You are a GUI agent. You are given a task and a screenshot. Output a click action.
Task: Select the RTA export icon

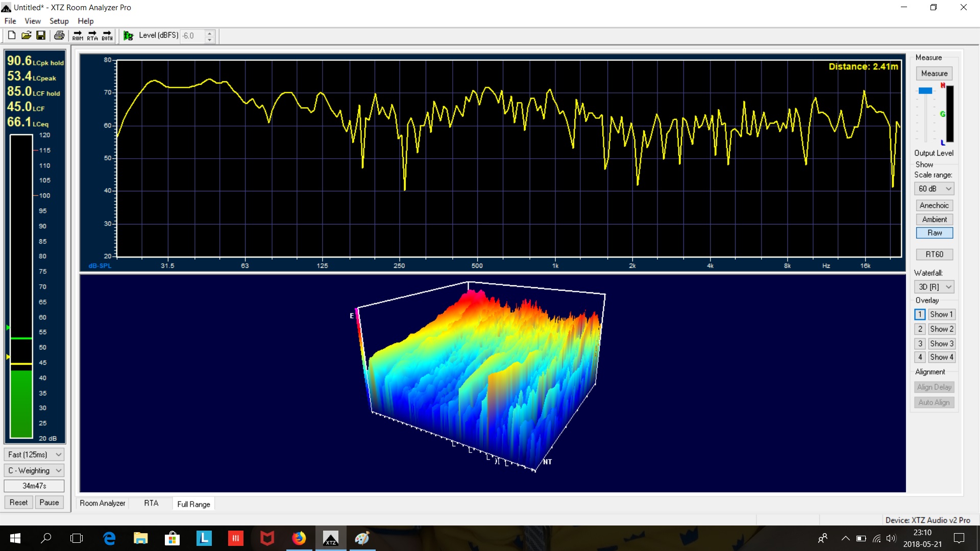point(92,36)
